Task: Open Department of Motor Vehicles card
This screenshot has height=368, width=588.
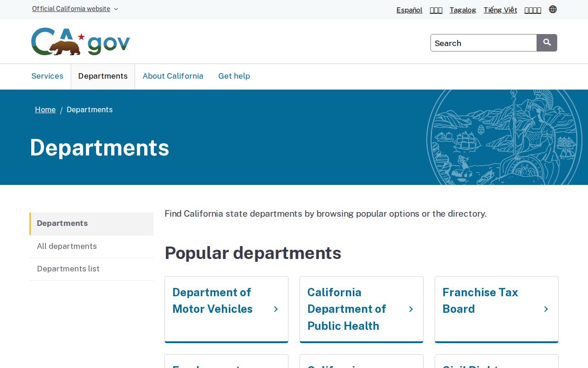Action: click(226, 309)
